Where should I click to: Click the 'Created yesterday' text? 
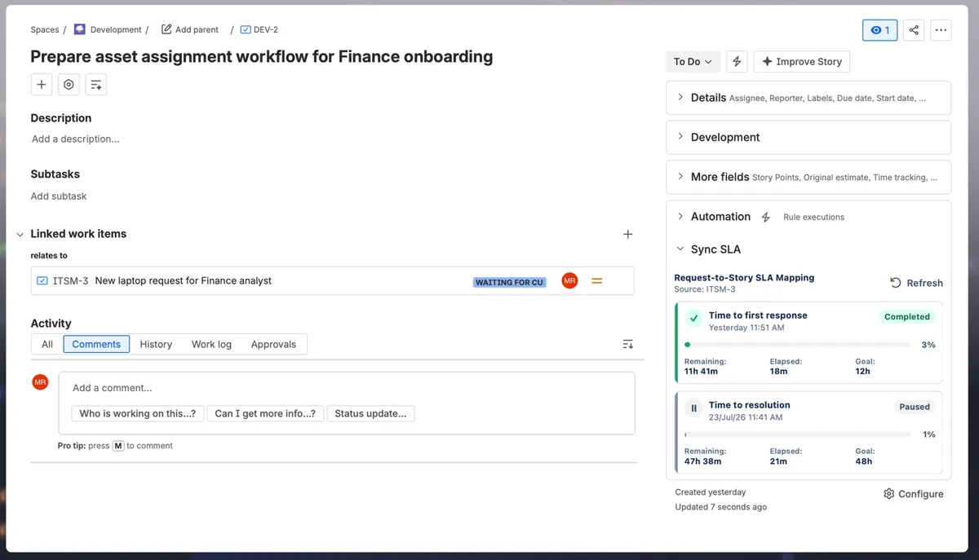[x=711, y=492]
